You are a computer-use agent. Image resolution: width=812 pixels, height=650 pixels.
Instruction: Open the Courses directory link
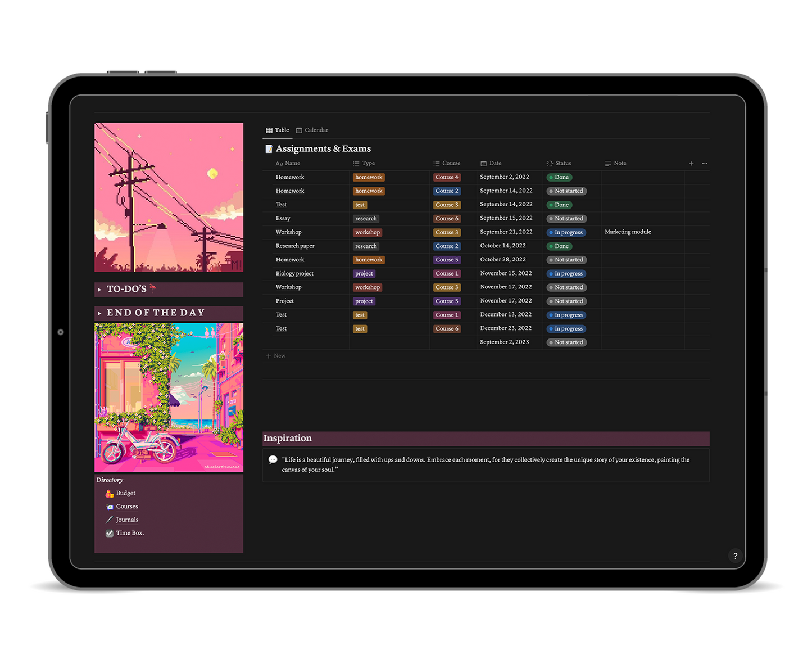point(127,507)
